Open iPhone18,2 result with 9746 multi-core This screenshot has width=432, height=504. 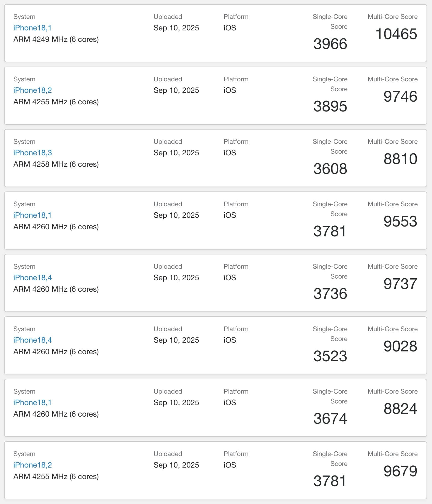point(33,90)
